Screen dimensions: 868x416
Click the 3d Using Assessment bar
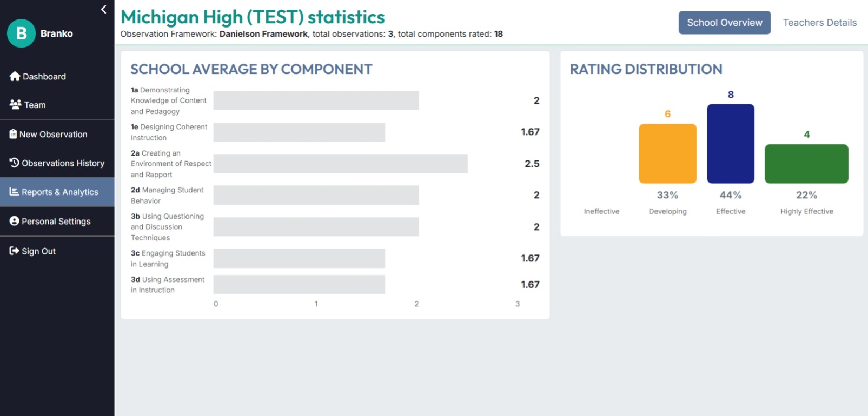tap(299, 285)
